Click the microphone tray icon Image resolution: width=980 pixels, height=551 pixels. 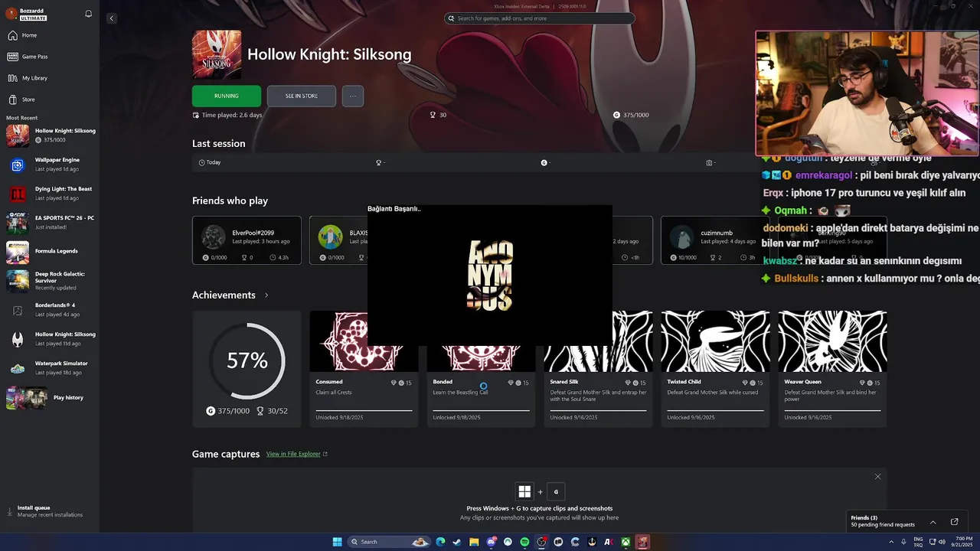904,542
